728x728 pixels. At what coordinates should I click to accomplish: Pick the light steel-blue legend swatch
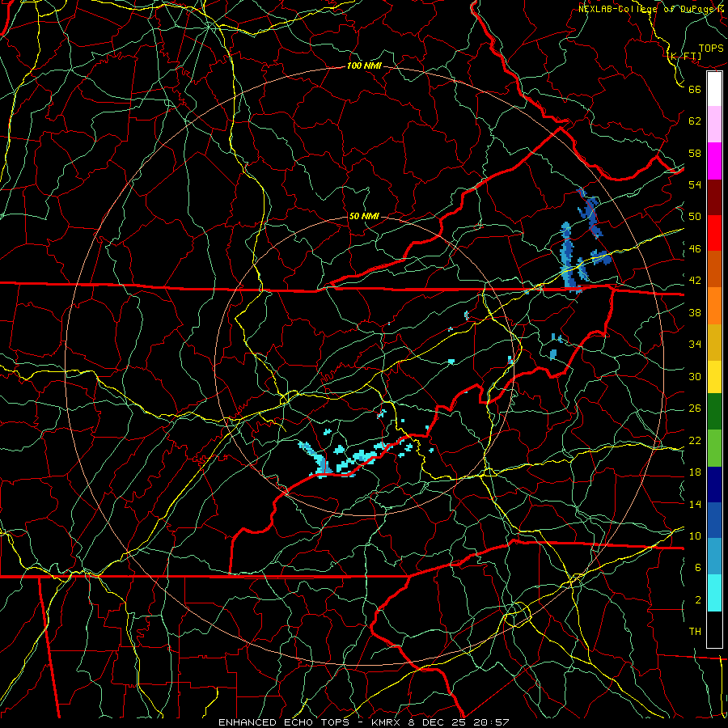714,557
